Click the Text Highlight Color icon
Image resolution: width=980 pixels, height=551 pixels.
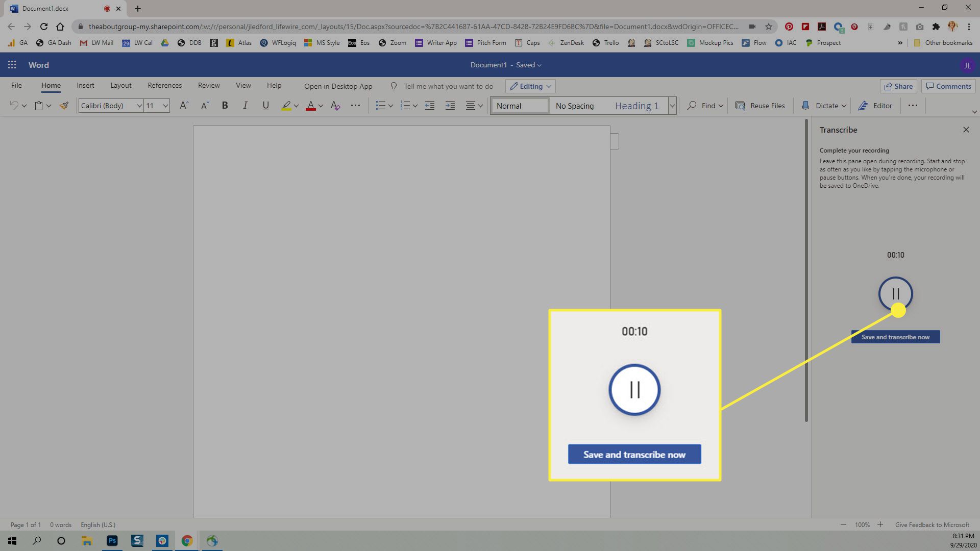click(x=285, y=106)
